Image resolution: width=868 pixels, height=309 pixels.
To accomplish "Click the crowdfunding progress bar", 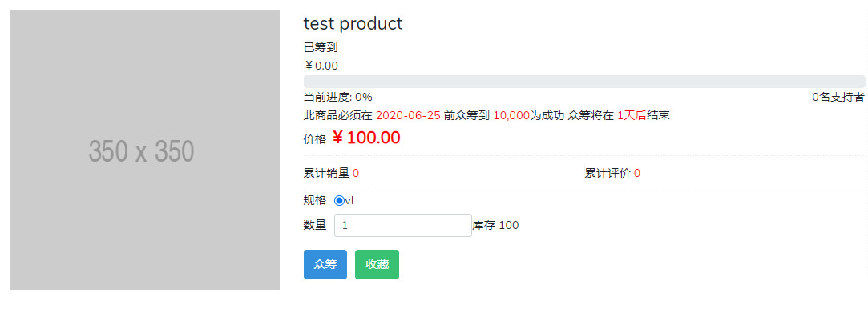I will (x=584, y=82).
